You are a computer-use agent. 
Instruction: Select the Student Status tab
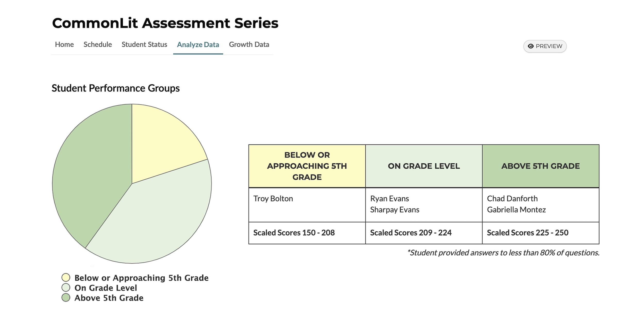pyautogui.click(x=143, y=44)
